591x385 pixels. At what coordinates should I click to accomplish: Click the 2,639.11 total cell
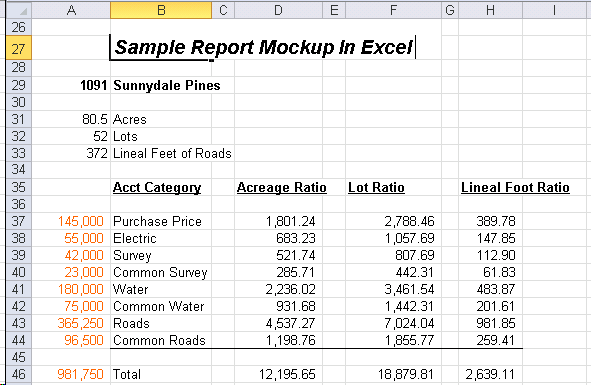[x=490, y=374]
